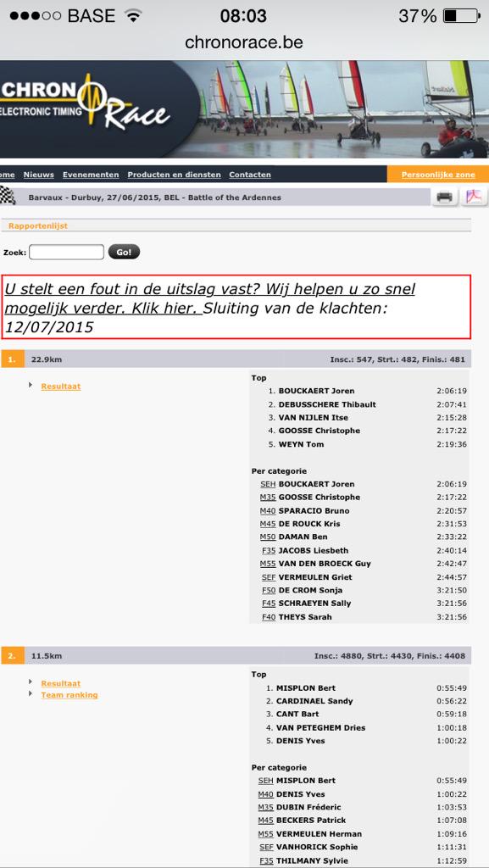The image size is (489, 868).
Task: Click time 0:56:22 for CARDINAEL Sandy
Action: [x=452, y=701]
